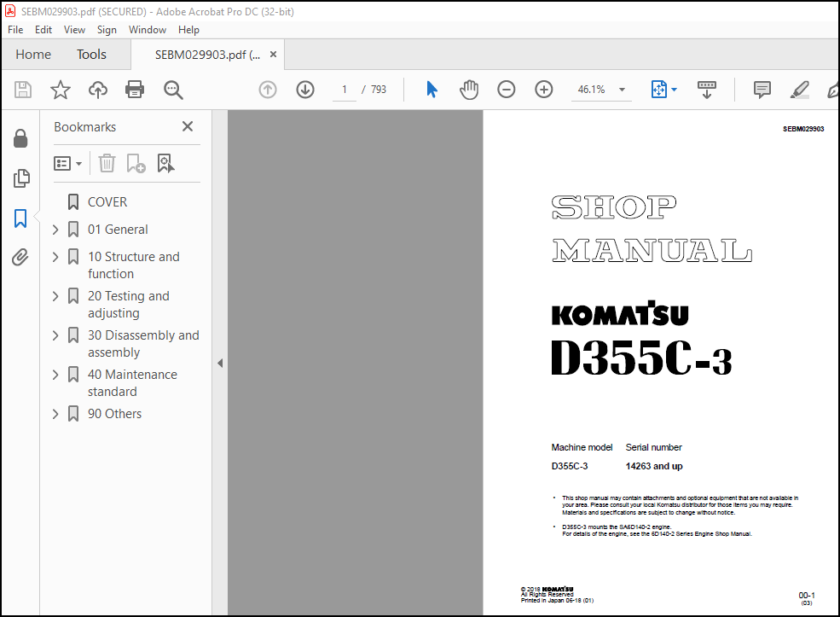Open the security lock panel
The image size is (840, 617).
[20, 138]
